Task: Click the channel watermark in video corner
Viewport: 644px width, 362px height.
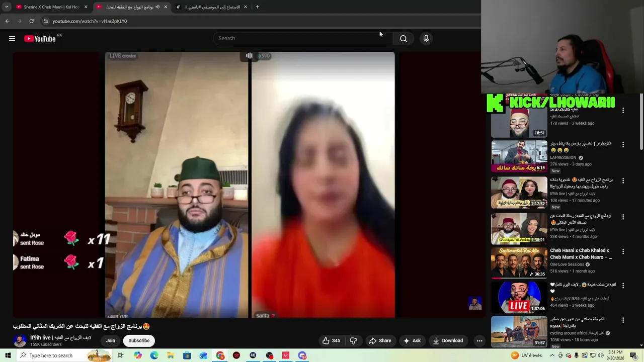Action: coord(474,303)
